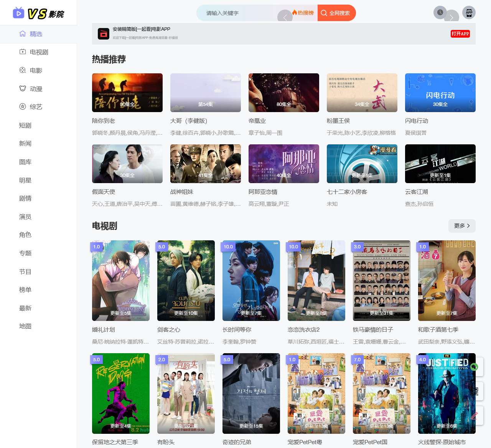Open the 帝凰业 poster thumbnail

(284, 93)
